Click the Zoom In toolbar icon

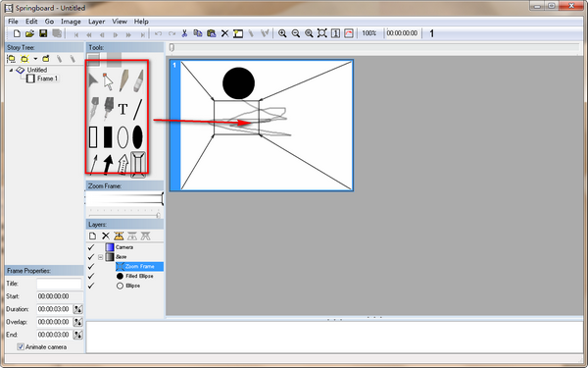282,33
